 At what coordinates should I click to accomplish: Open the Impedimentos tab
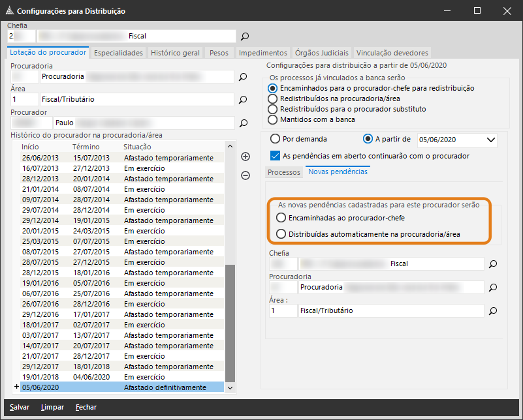click(263, 53)
